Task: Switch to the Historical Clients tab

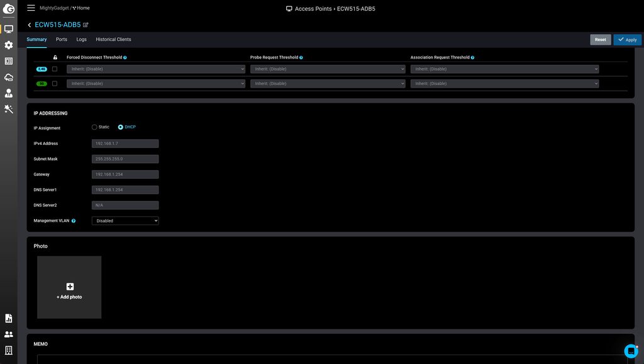Action: [x=113, y=40]
